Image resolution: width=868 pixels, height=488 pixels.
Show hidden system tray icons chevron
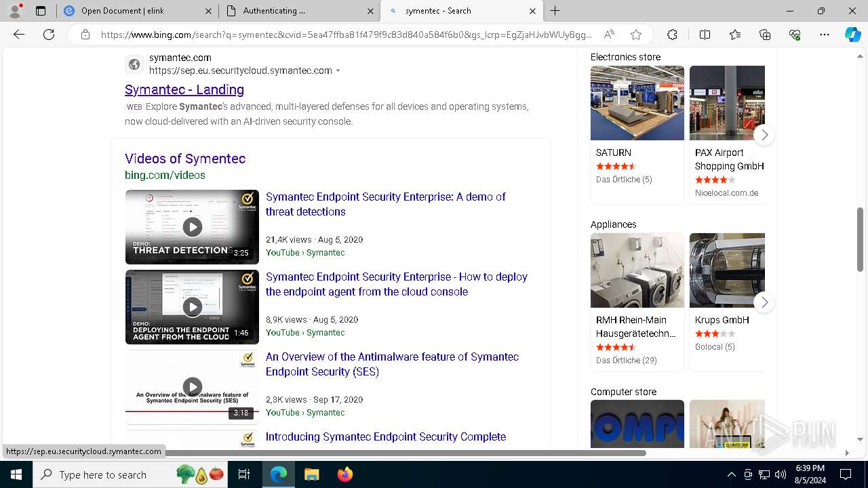pyautogui.click(x=731, y=474)
